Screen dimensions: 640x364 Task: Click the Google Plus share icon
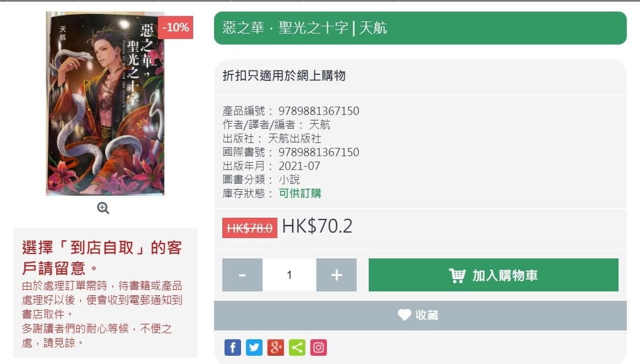(276, 348)
